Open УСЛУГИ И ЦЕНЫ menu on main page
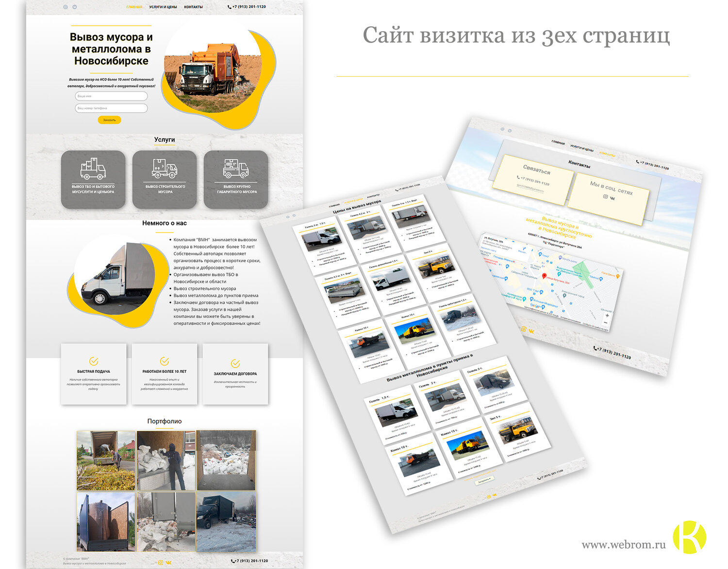The width and height of the screenshot is (728, 569). coord(163,7)
